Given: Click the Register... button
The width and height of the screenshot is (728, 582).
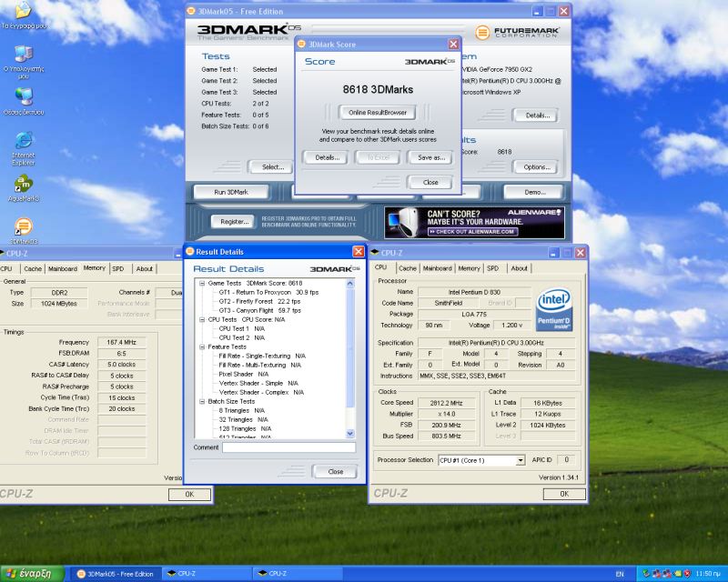Looking at the screenshot, I should (234, 222).
